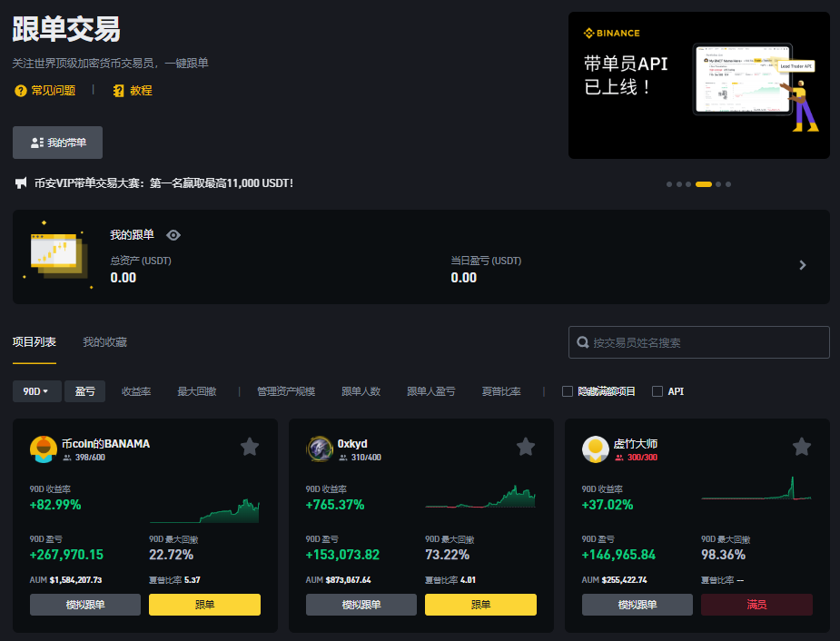
Task: Click the search magnifier icon
Action: pyautogui.click(x=583, y=342)
